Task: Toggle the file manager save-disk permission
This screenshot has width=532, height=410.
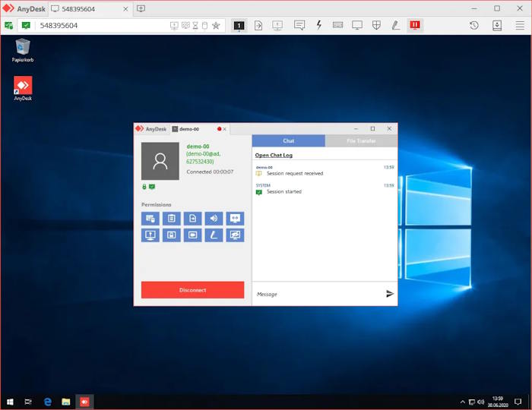Action: [x=171, y=235]
